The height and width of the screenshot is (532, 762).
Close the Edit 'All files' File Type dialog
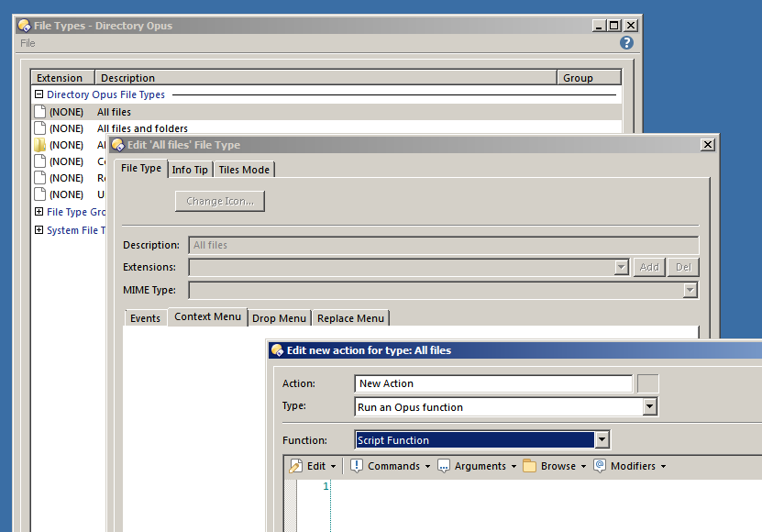(708, 144)
